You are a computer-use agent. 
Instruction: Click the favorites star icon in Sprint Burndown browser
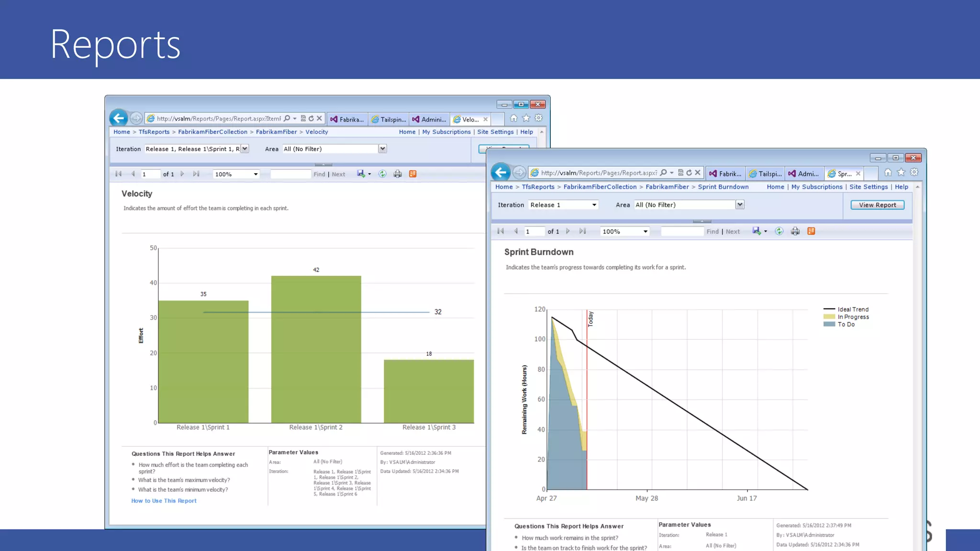(x=901, y=173)
